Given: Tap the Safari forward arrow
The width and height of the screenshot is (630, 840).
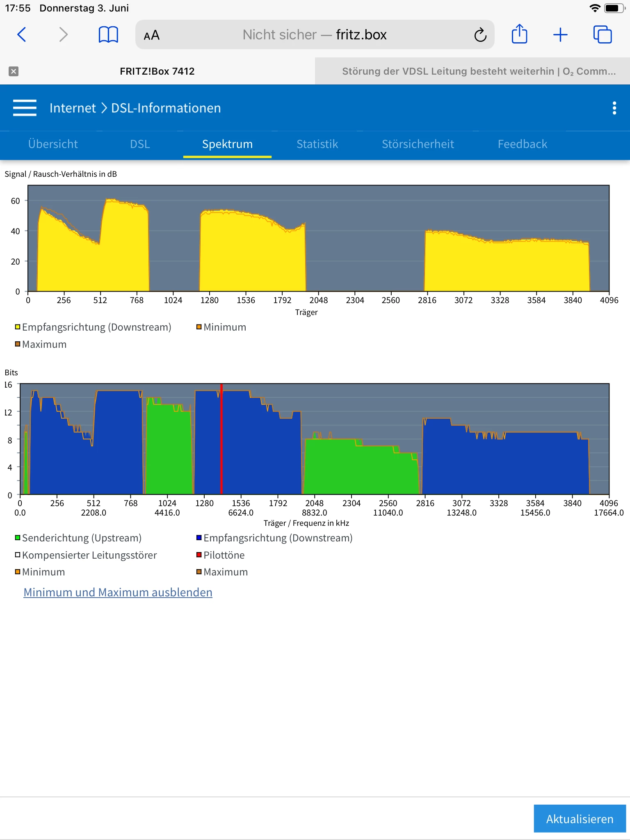Looking at the screenshot, I should [x=63, y=35].
